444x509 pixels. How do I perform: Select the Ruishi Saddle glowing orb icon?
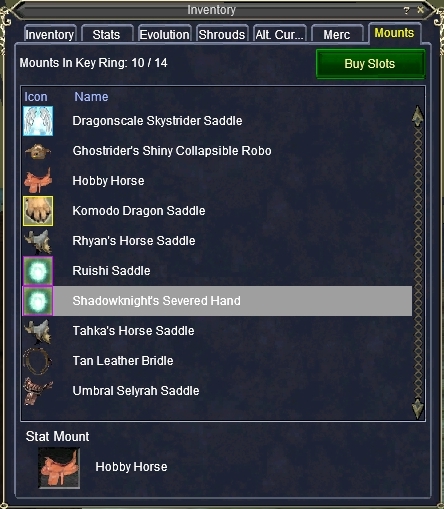(x=38, y=271)
